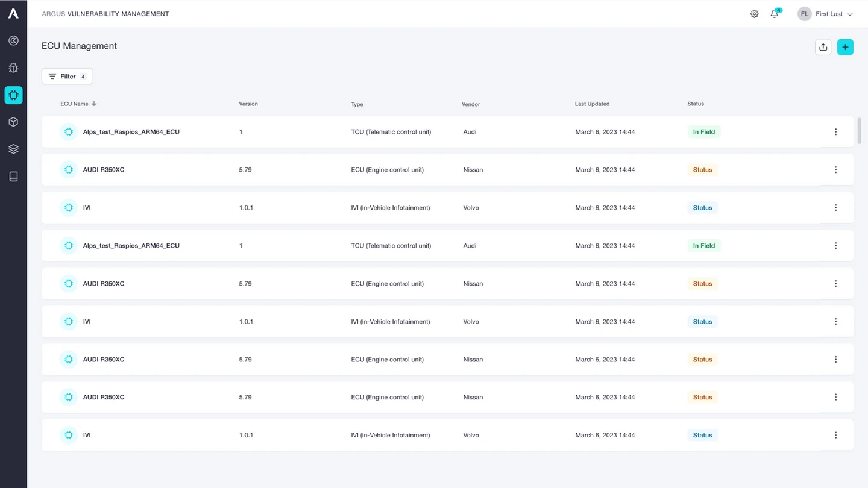Add a new ECU with the plus button
Viewport: 868px width, 488px height.
pos(845,47)
